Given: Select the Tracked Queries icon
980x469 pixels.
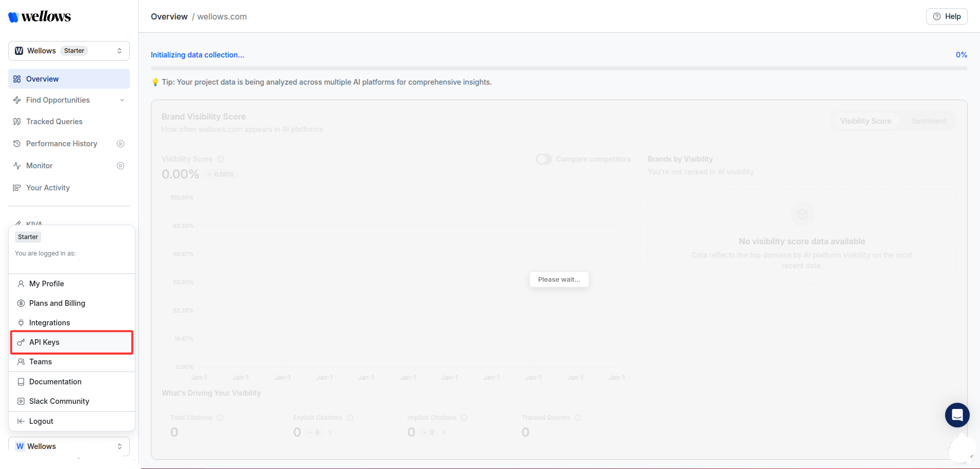Looking at the screenshot, I should click(17, 121).
